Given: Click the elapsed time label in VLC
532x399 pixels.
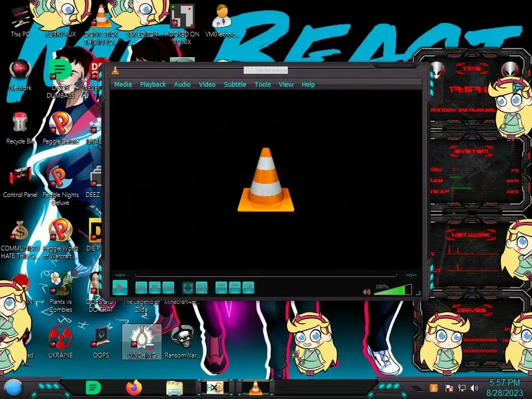Looking at the screenshot, I should tap(121, 275).
